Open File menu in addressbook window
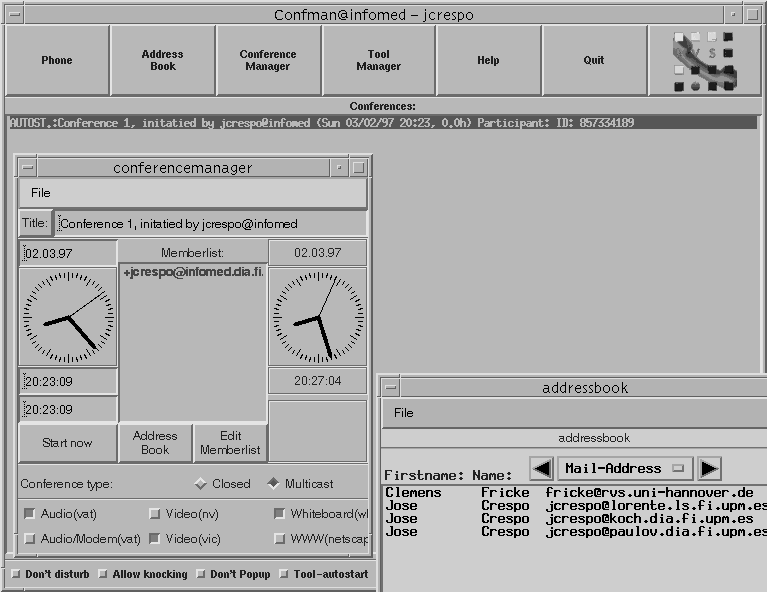767x592 pixels. click(x=403, y=413)
